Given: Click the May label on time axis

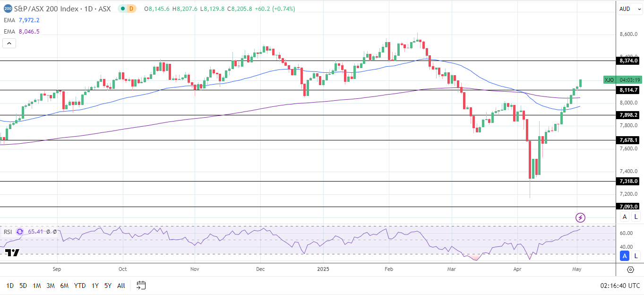Looking at the screenshot, I should pos(577,269).
